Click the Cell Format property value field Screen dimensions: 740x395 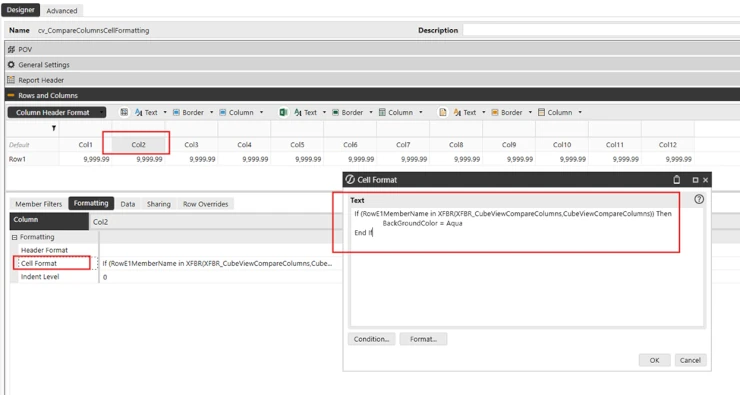point(219,263)
